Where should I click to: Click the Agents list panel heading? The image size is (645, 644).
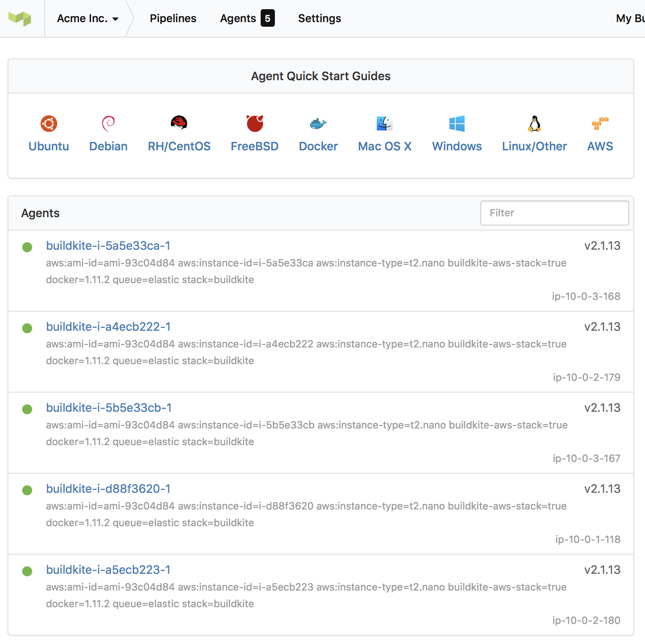[41, 213]
